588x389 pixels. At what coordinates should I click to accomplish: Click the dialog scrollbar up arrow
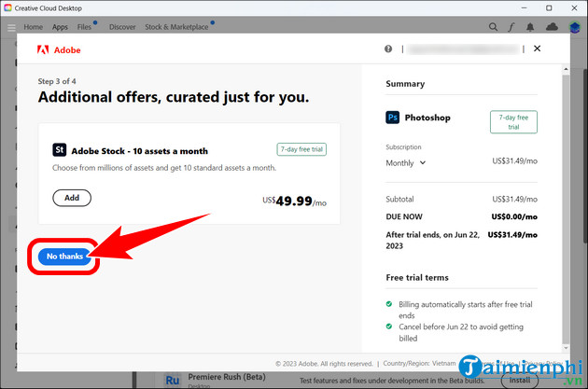tap(566, 69)
